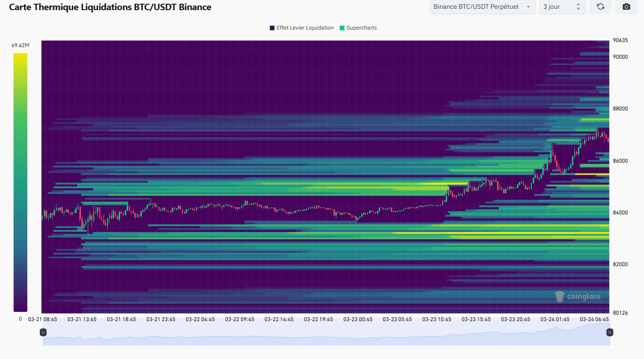Click the 03-22 09:45 time label
The height and width of the screenshot is (359, 644).
(240, 319)
